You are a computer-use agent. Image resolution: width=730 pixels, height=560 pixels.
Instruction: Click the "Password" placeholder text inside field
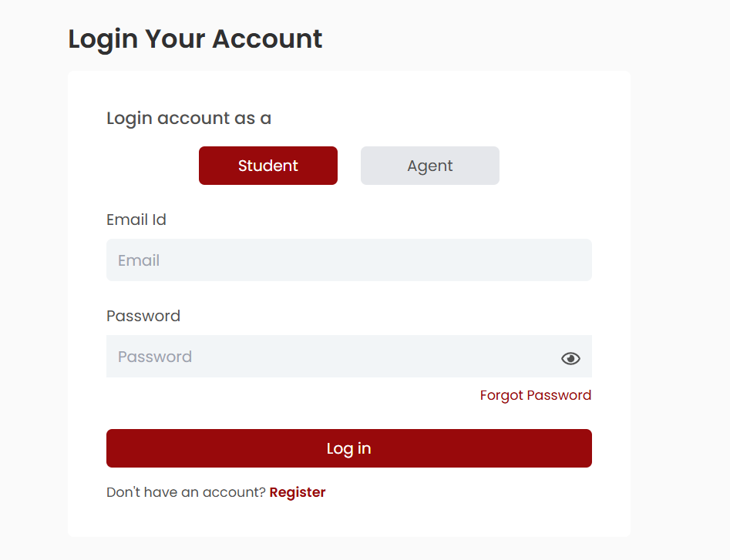(x=155, y=357)
